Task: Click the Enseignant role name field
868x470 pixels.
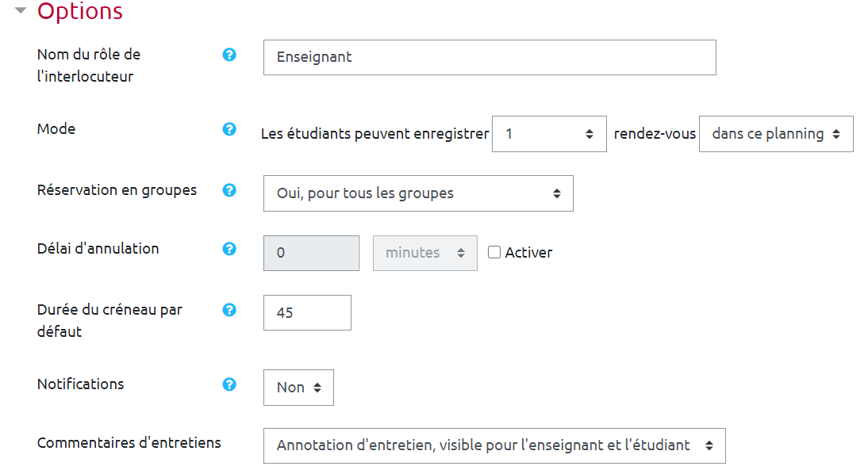Action: click(x=490, y=58)
